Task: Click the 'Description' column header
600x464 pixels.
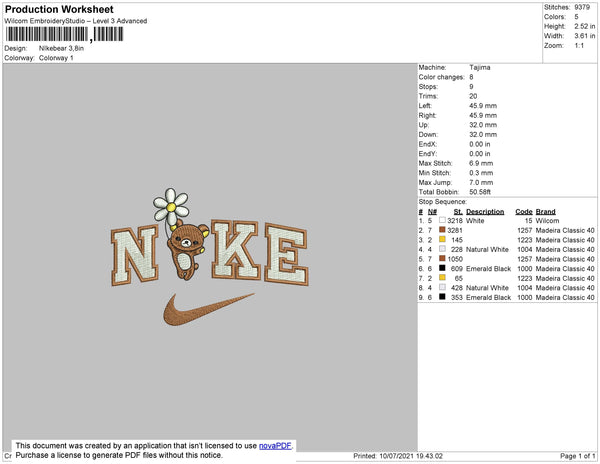Action: [485, 212]
